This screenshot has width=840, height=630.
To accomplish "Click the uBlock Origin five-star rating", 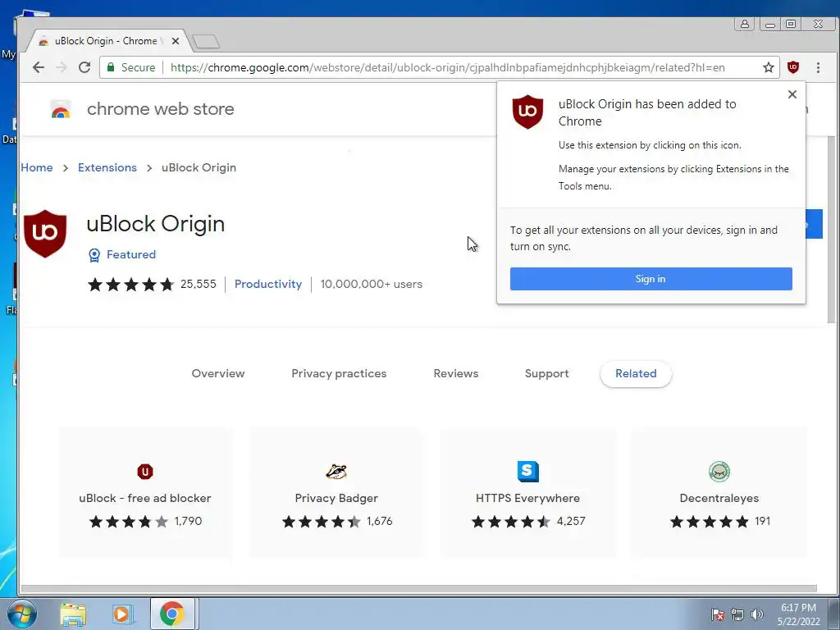I will click(131, 285).
